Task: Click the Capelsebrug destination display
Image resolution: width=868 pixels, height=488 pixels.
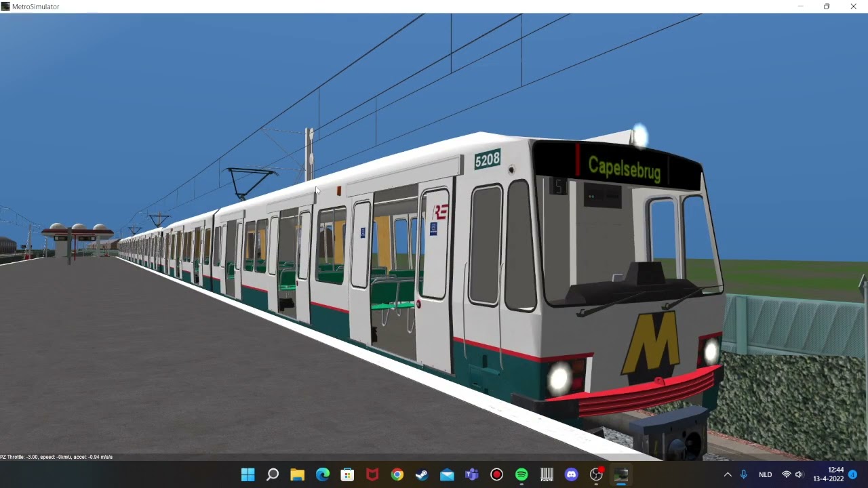Action: tap(624, 167)
